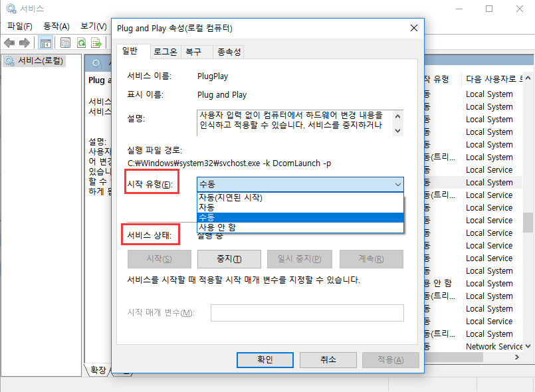Screen dimensions: 535x392
Task: Click the Back navigation arrow
Action: pyautogui.click(x=9, y=43)
